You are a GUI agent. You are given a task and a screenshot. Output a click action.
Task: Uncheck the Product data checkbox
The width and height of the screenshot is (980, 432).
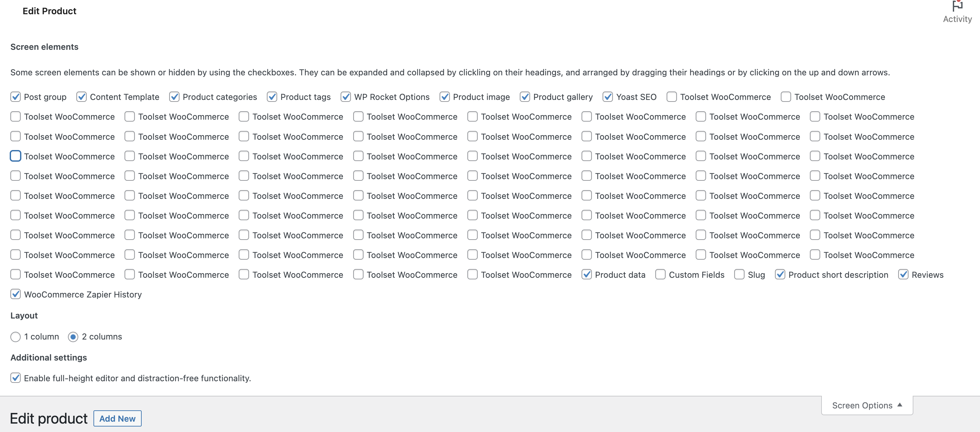587,275
